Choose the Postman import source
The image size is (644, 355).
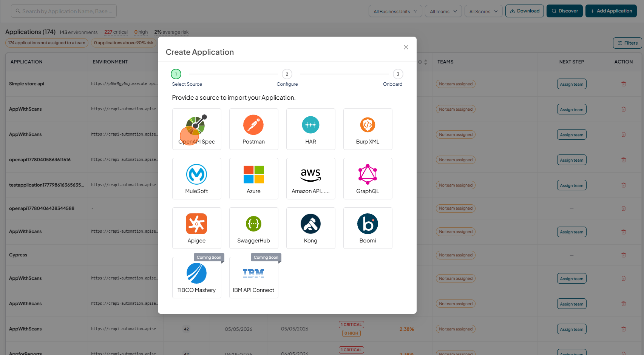[x=253, y=129]
